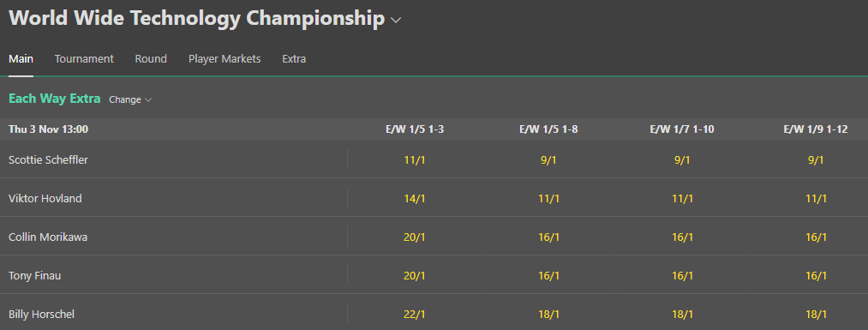Expand the World Wide Technology Championship dropdown chevron

[396, 20]
